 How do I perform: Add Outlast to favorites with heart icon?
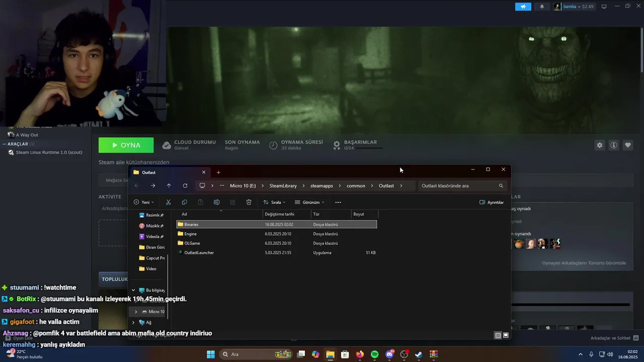click(628, 145)
